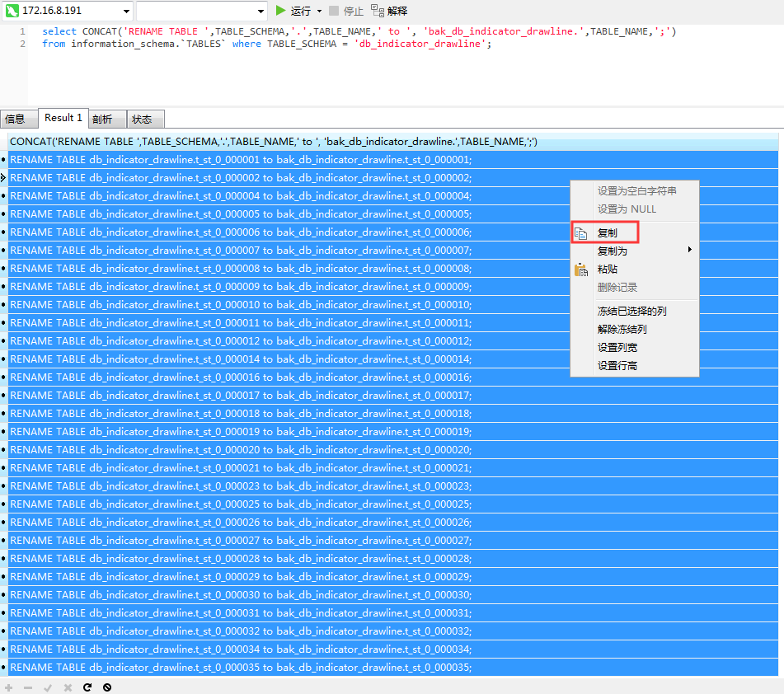Click the stop circle icon in bottom bar
The height and width of the screenshot is (694, 784).
point(107,687)
